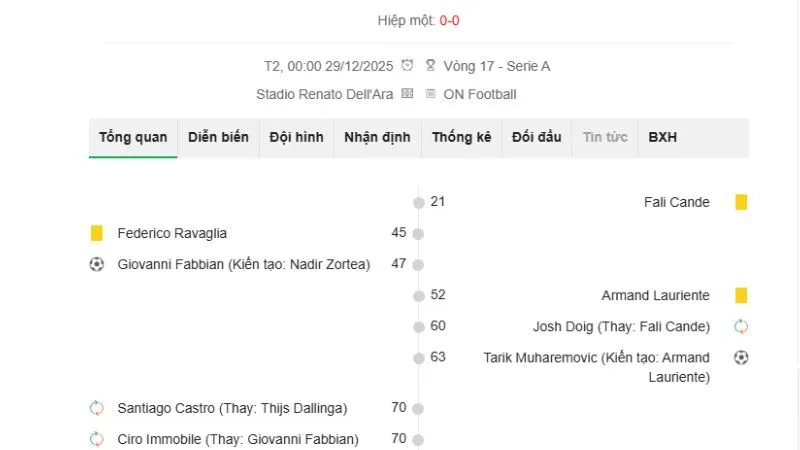
Task: Click the TV channel icon before ON Football
Action: 430,94
